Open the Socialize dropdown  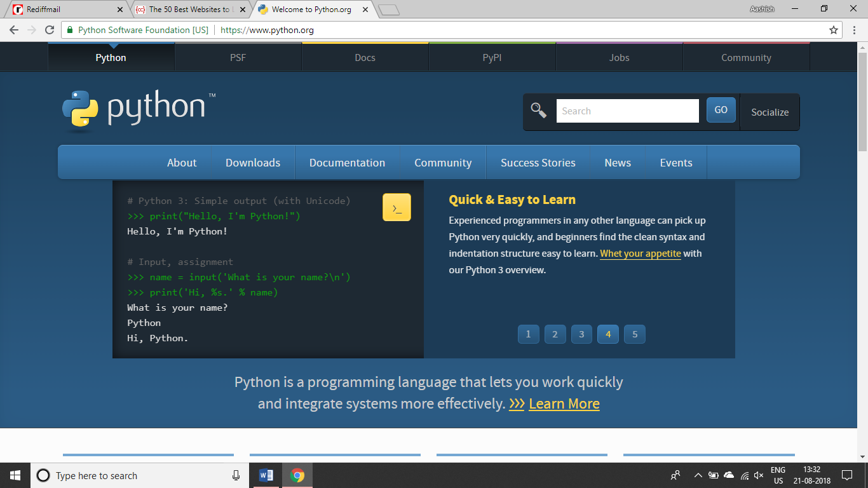point(770,112)
